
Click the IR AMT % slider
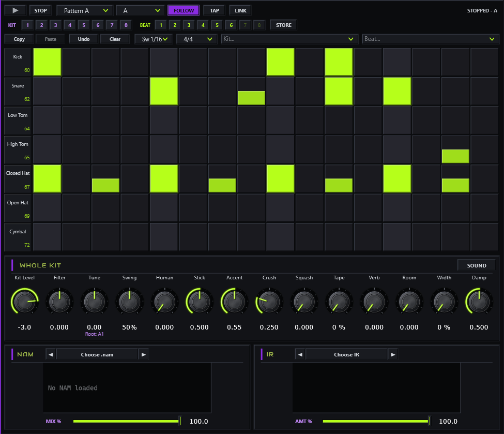[x=376, y=421]
